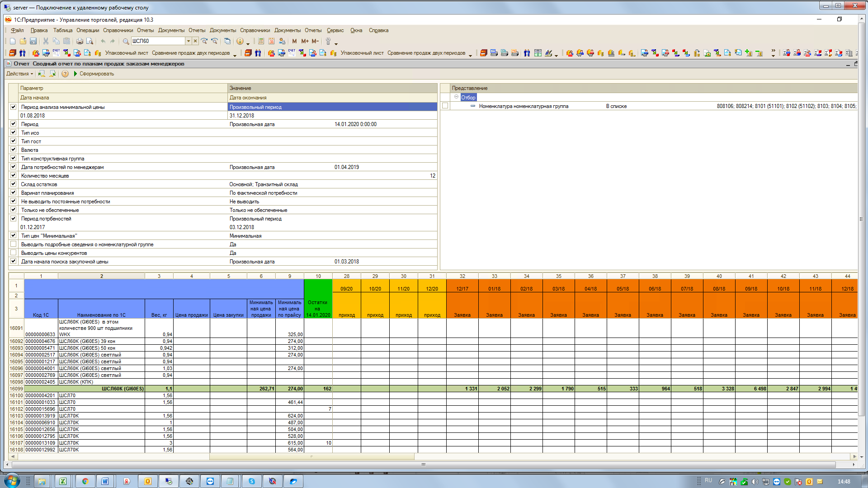This screenshot has height=488, width=868.
Task: Open Excel from the Windows taskbar
Action: point(63,481)
